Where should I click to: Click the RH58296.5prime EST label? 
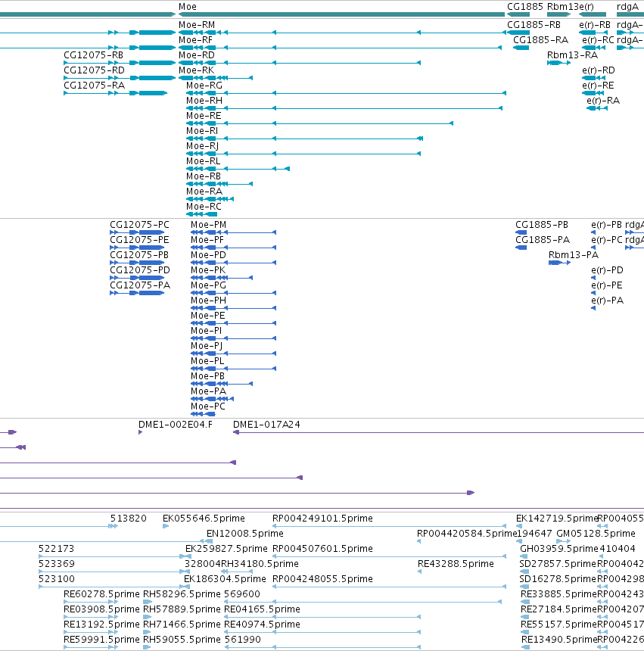pyautogui.click(x=182, y=594)
